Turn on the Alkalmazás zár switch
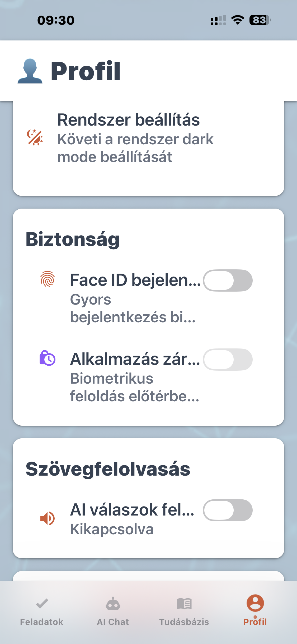297x644 pixels. (x=228, y=360)
